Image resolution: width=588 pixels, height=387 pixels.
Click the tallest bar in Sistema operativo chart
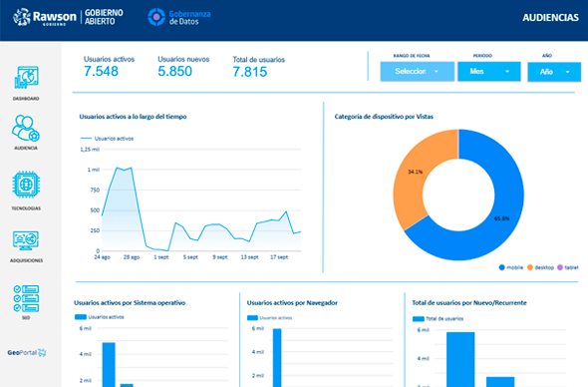(x=109, y=364)
